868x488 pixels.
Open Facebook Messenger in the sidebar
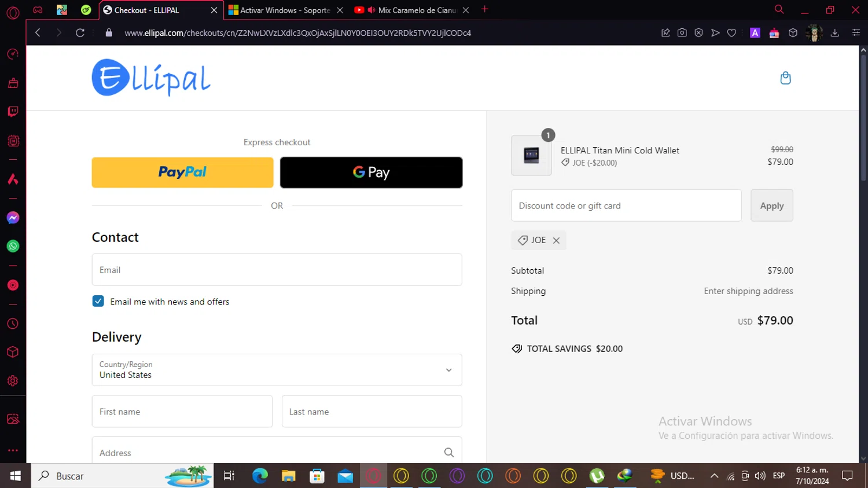pos(13,218)
